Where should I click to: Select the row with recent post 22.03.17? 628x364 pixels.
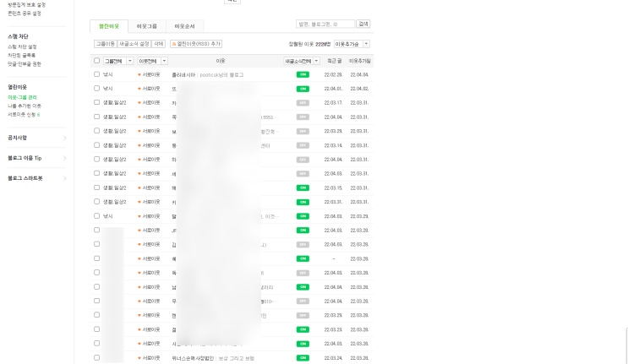click(x=96, y=102)
